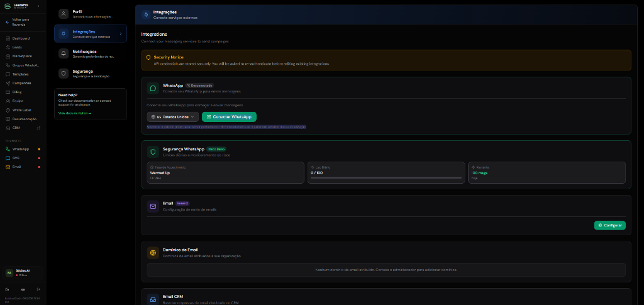
Task: Click the Integrations section heading
Action: pos(154,34)
